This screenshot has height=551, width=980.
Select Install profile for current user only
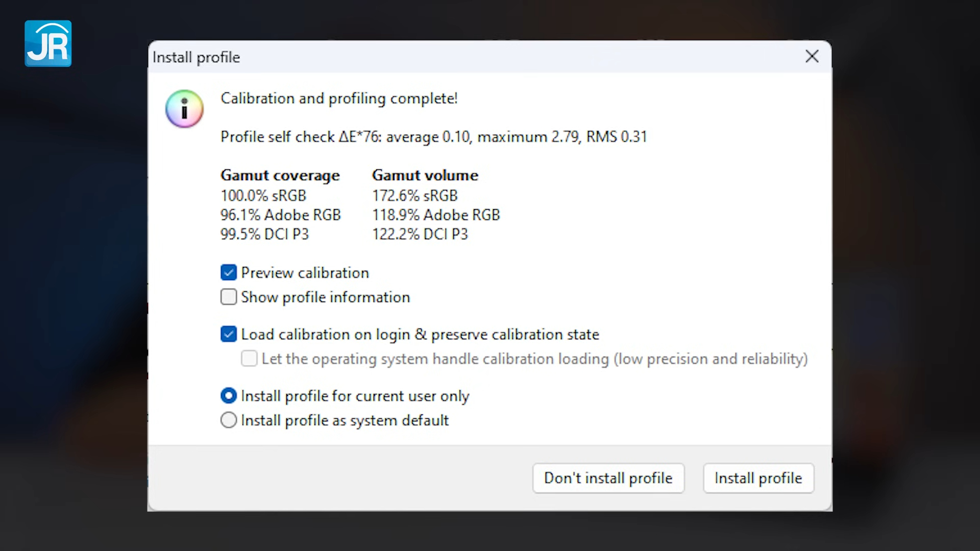point(228,395)
